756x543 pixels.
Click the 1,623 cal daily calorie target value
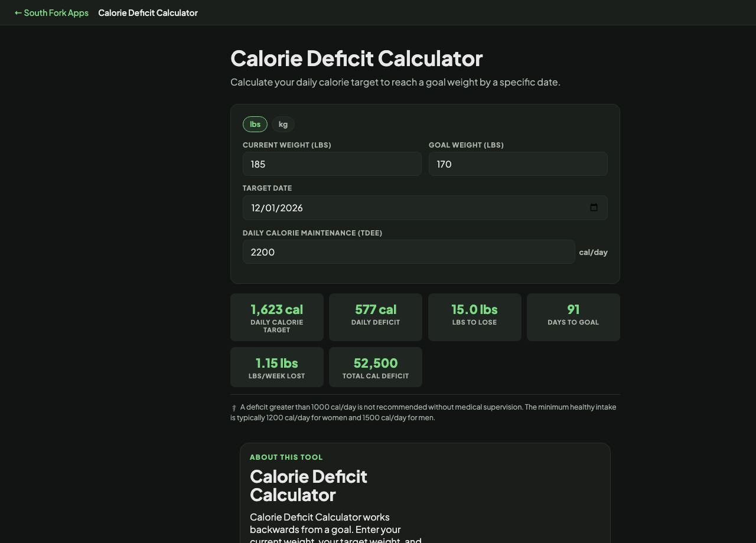tap(276, 309)
